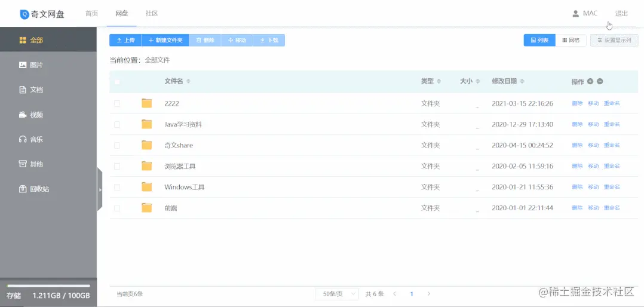Open folder name 奇文share
This screenshot has width=644, height=307.
(x=179, y=145)
